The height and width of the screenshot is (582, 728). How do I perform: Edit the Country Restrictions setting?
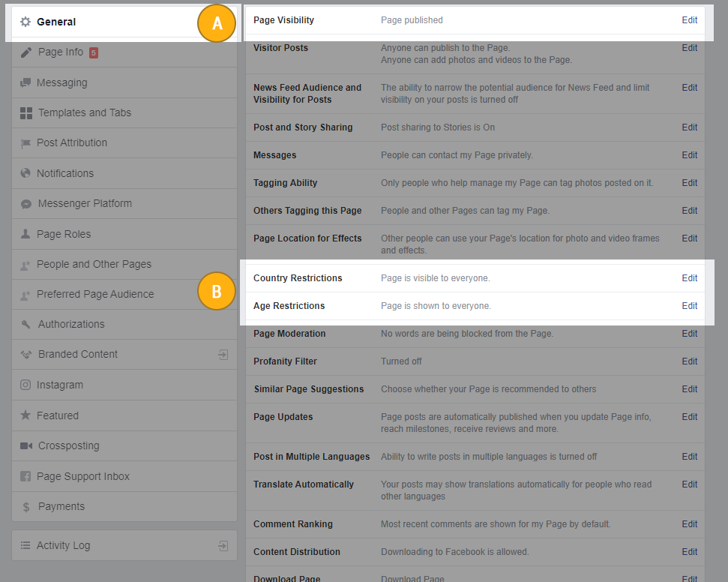click(690, 278)
